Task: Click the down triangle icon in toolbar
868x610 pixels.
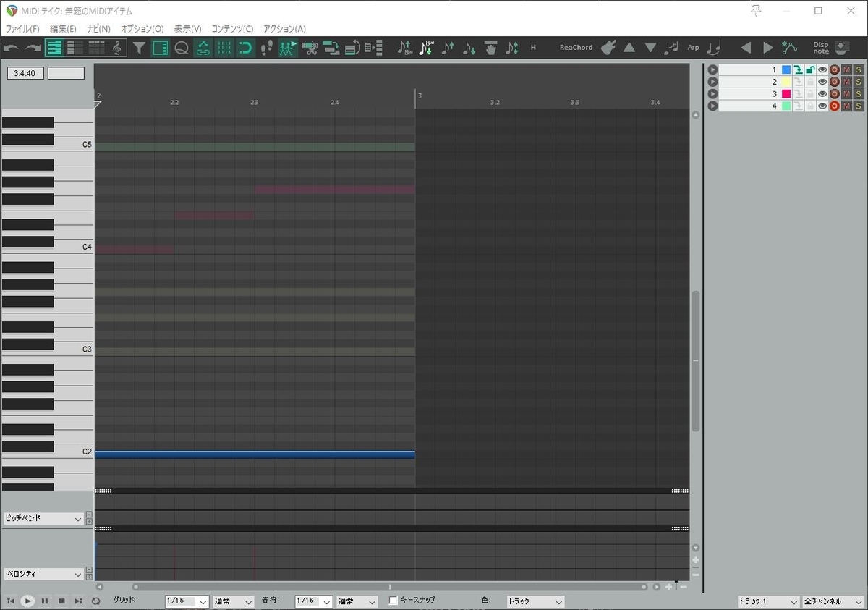Action: (x=650, y=48)
